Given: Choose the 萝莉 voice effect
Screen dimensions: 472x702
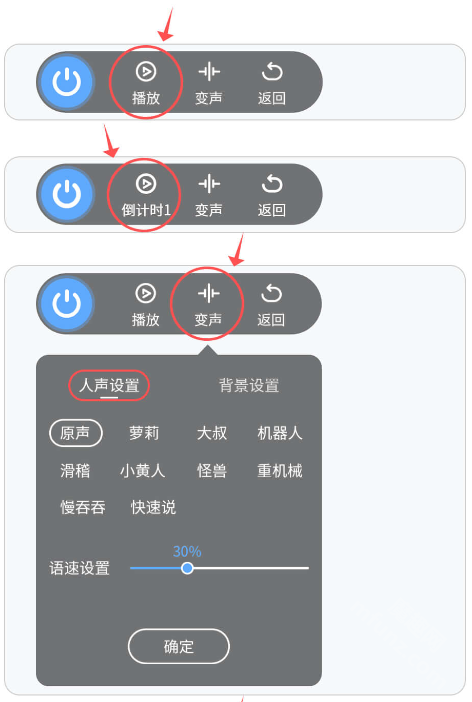Looking at the screenshot, I should click(x=144, y=433).
